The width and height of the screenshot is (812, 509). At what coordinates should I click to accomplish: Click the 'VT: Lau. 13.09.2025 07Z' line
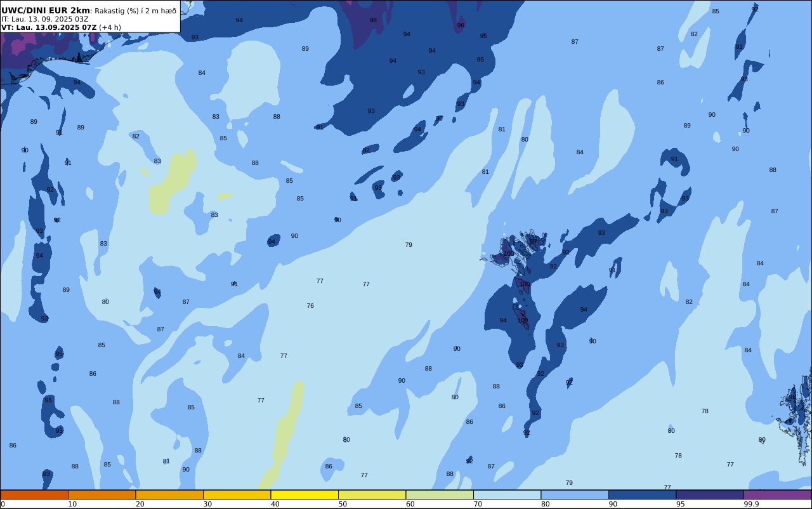(x=49, y=27)
